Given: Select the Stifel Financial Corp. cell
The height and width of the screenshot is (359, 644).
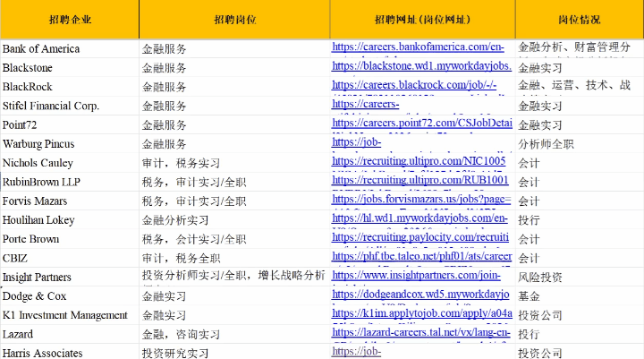Looking at the screenshot, I should (x=70, y=107).
